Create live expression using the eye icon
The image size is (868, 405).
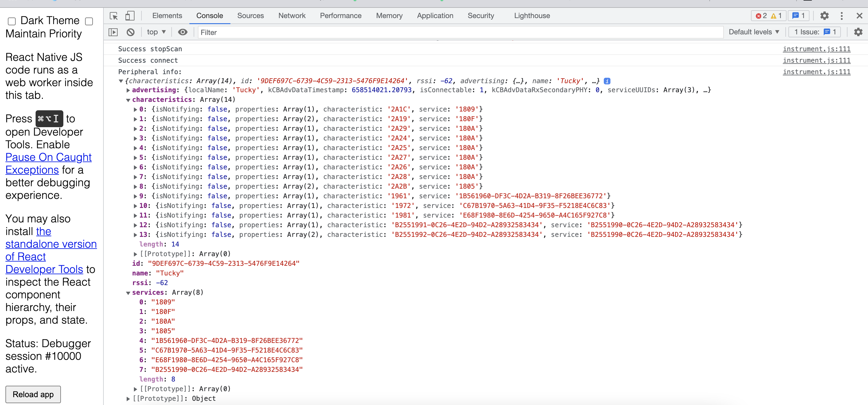(x=182, y=32)
